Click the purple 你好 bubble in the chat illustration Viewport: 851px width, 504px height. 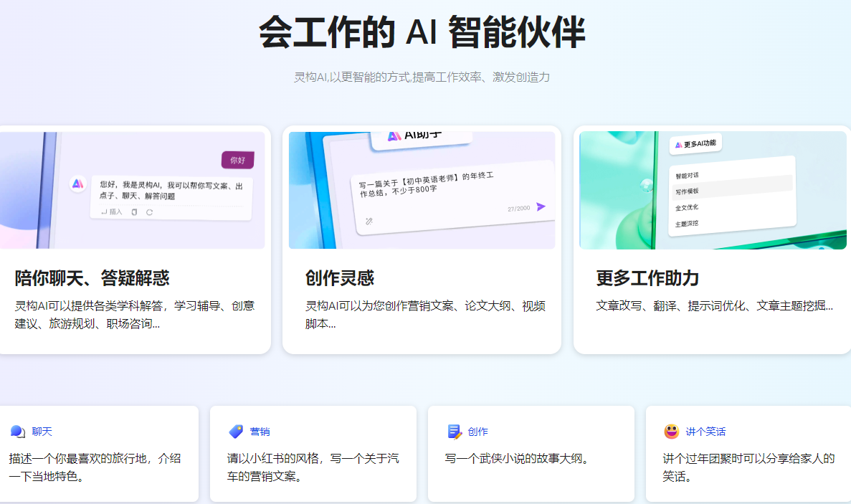238,160
